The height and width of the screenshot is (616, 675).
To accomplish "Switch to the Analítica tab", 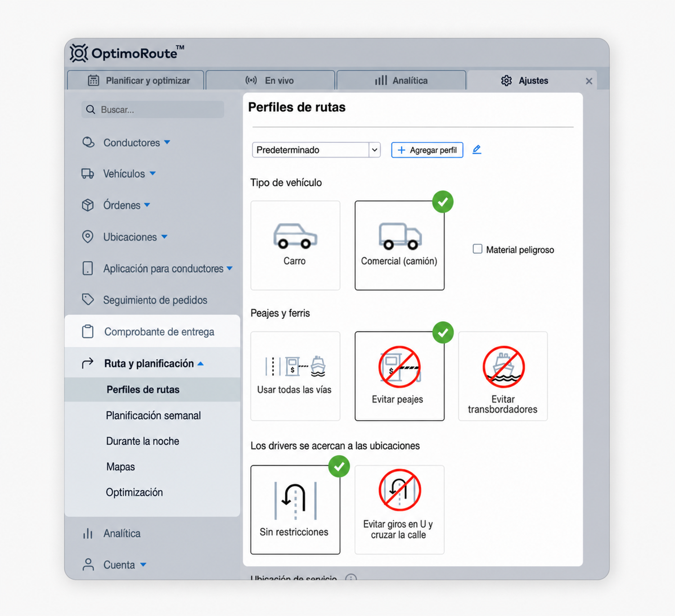I will click(401, 80).
